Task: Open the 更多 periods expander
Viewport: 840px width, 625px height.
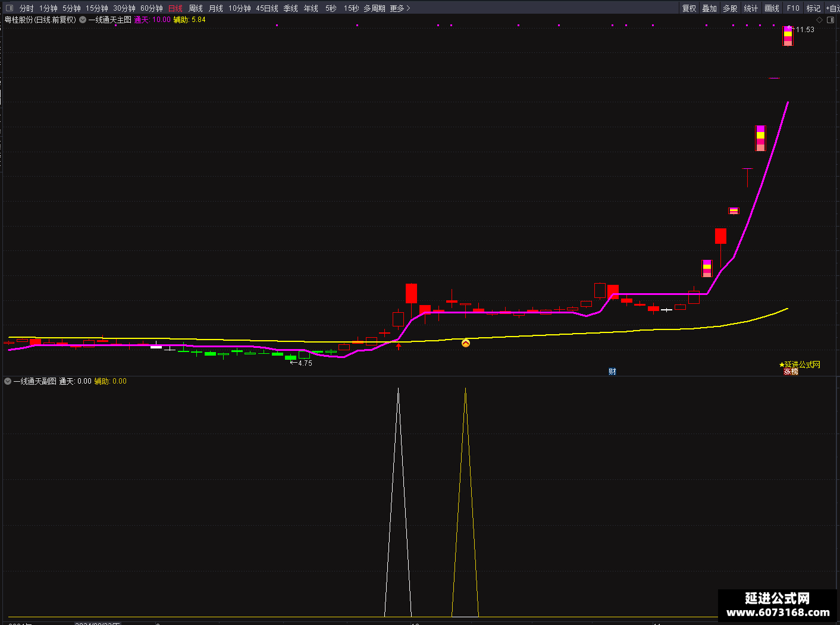Action: (400, 8)
